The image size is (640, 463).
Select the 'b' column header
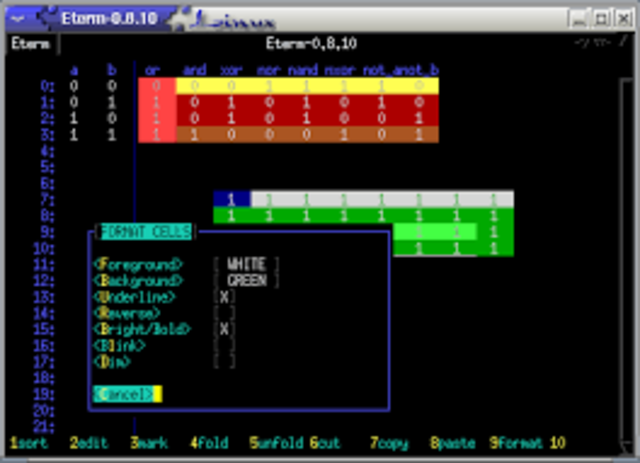pos(111,70)
